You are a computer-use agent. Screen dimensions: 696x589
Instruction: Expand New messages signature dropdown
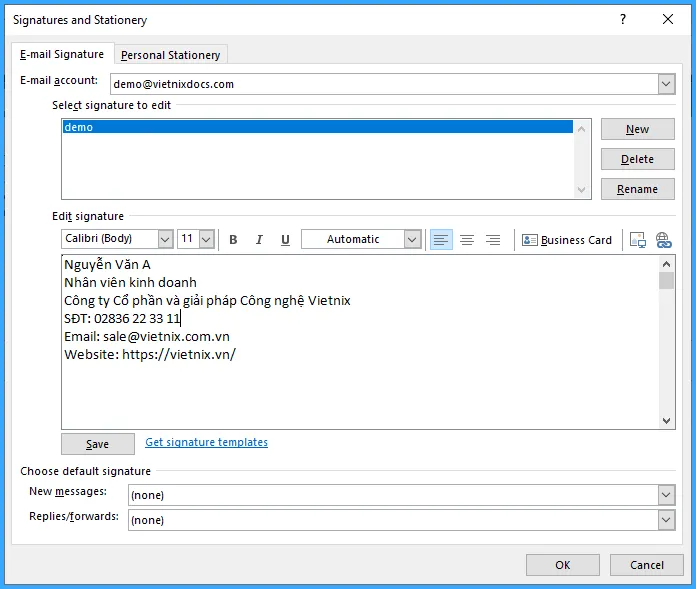pos(666,495)
